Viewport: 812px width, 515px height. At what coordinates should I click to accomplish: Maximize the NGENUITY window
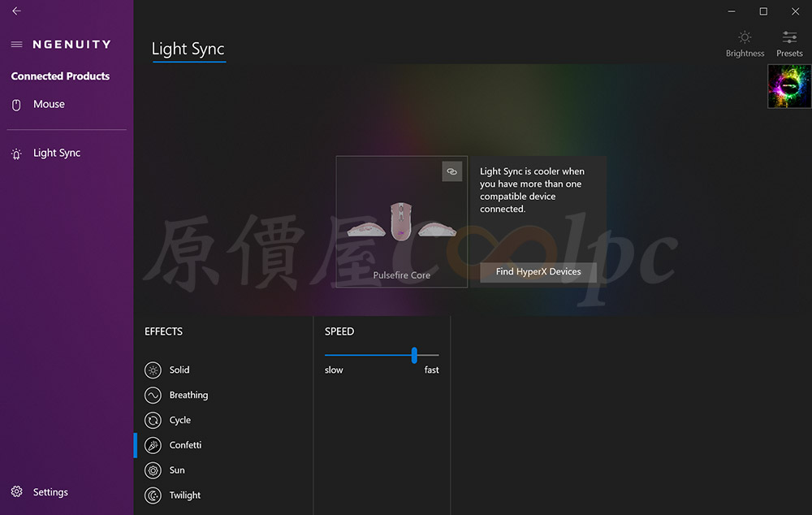pos(763,11)
